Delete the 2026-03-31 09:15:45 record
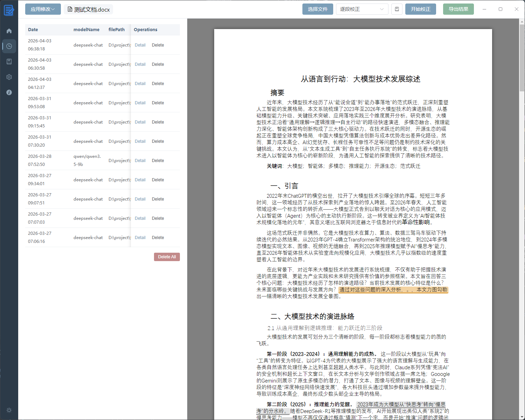The height and width of the screenshot is (420, 525). 158,122
